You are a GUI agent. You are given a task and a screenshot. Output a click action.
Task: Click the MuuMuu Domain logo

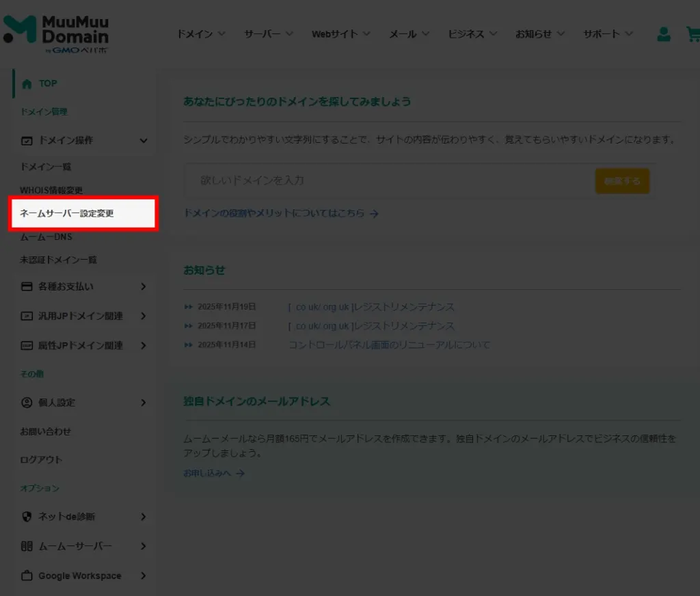coord(56,33)
